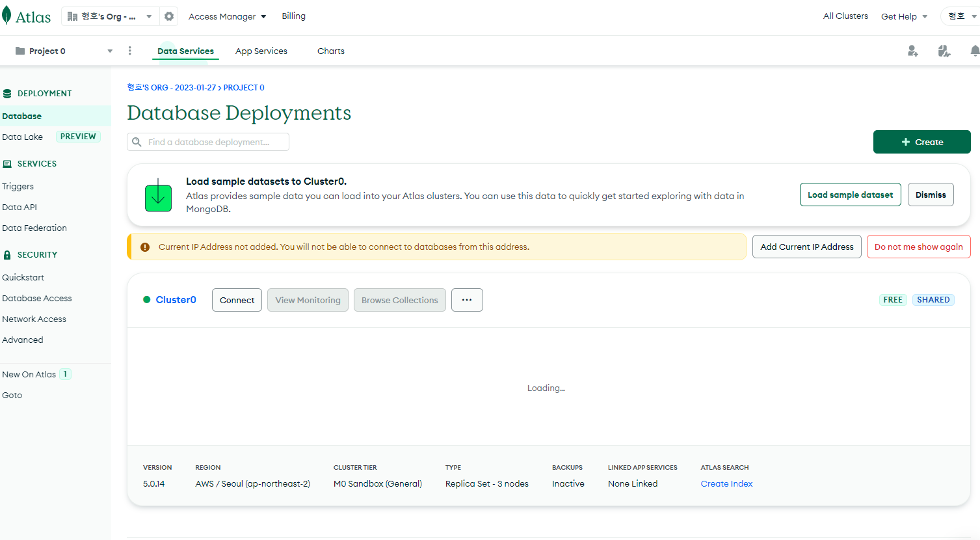
Task: Open Advanced security settings
Action: (x=23, y=340)
